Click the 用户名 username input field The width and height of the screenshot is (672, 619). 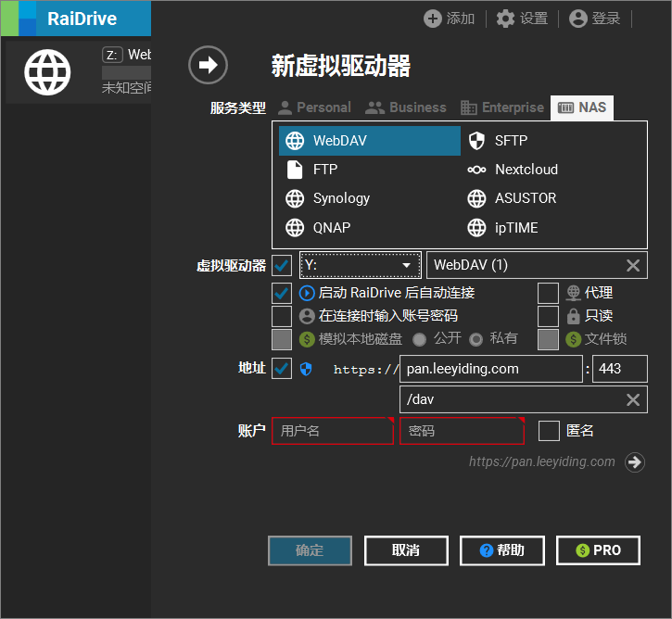tap(332, 431)
